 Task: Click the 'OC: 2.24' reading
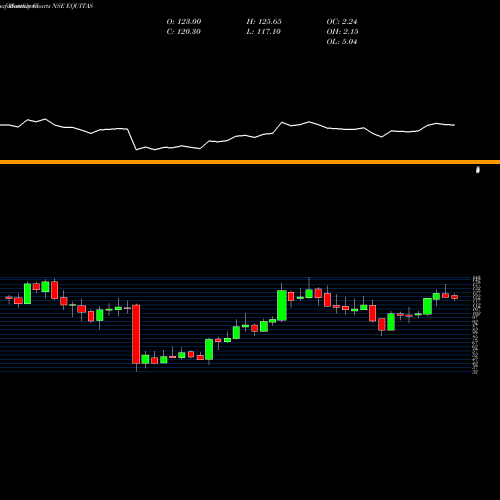click(x=342, y=21)
